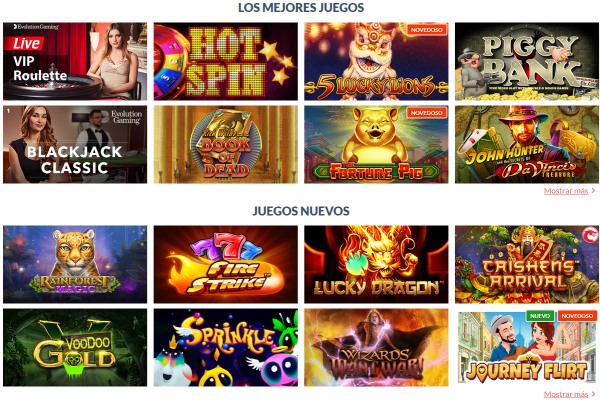Open the Blackjack Classic live table
Viewport: 600px width, 405px height.
(75, 145)
